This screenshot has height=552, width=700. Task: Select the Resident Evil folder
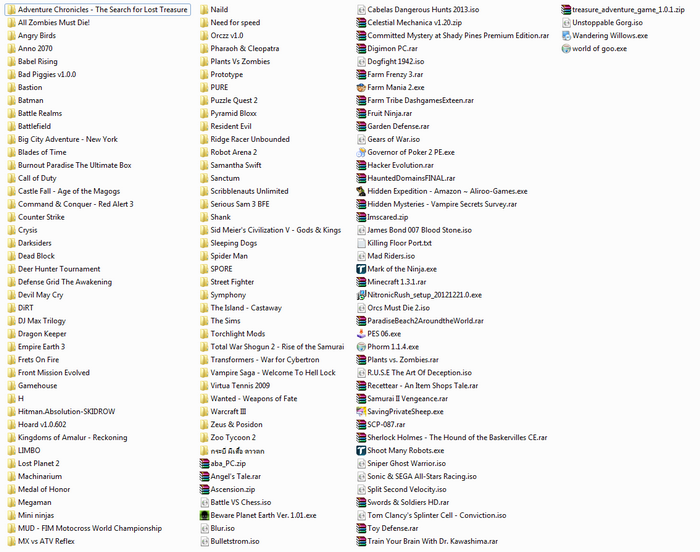(x=231, y=126)
